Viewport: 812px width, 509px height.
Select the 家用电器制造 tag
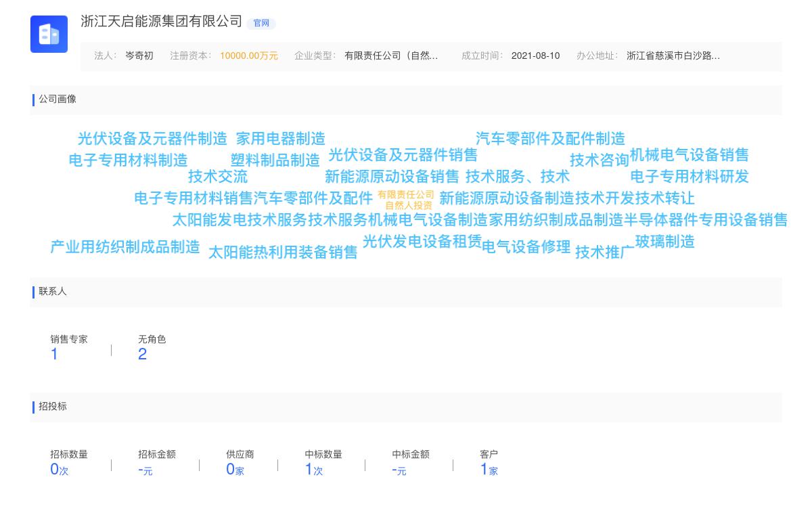281,138
